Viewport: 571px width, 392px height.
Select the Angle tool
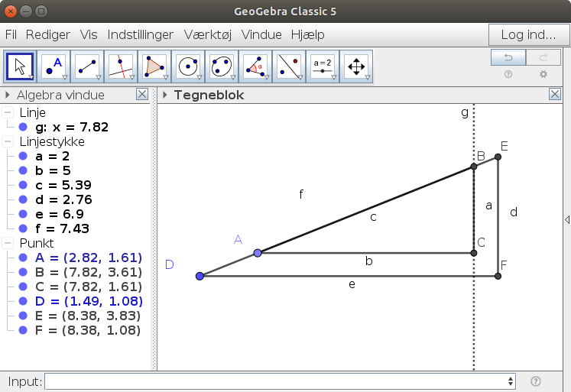255,66
